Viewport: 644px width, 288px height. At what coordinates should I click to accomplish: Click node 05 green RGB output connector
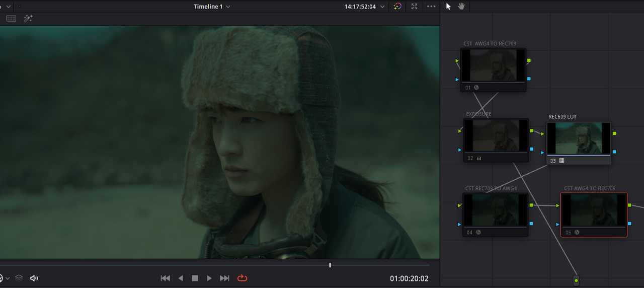(x=629, y=205)
